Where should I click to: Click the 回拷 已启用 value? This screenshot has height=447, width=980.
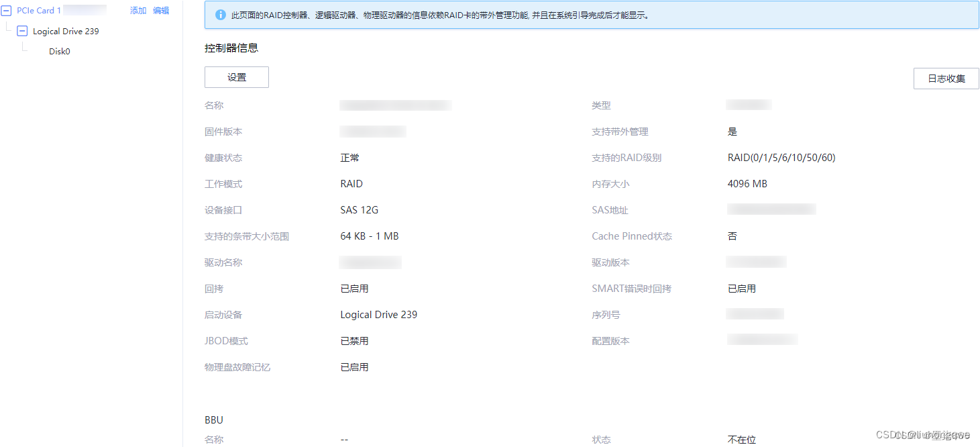pyautogui.click(x=354, y=289)
